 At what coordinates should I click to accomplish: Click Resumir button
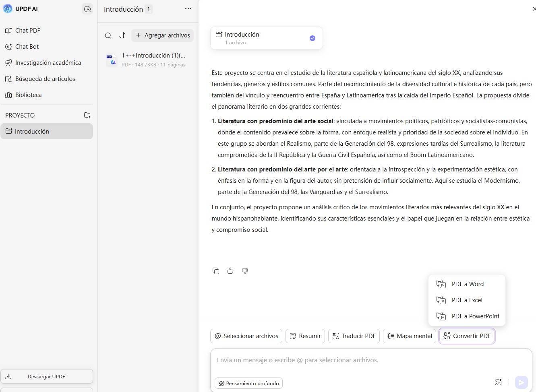coord(306,336)
